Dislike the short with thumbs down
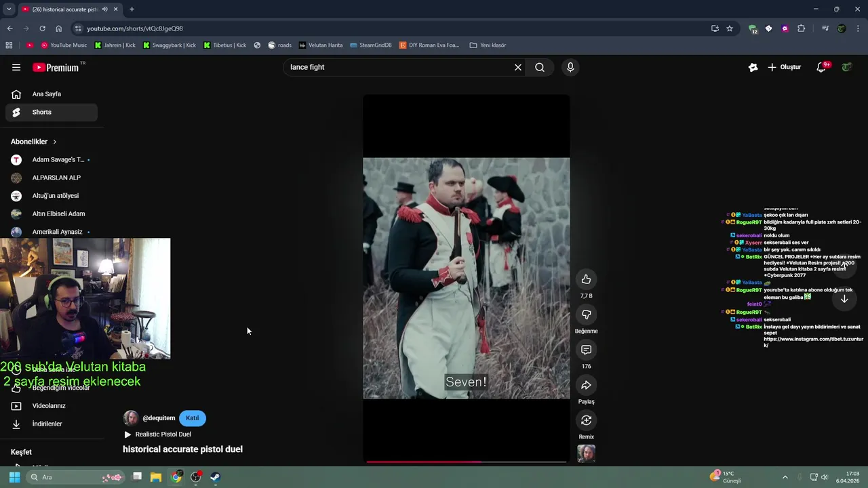Screen dimensions: 868x488 (x=586, y=314)
